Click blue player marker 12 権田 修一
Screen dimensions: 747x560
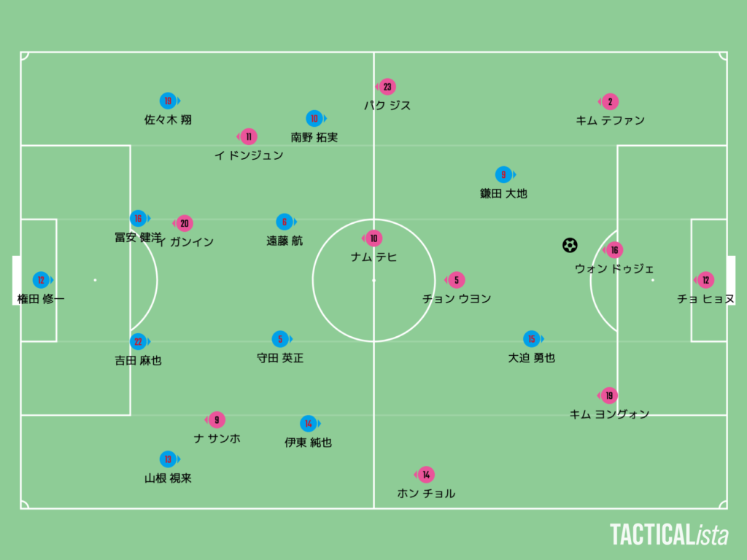point(42,280)
